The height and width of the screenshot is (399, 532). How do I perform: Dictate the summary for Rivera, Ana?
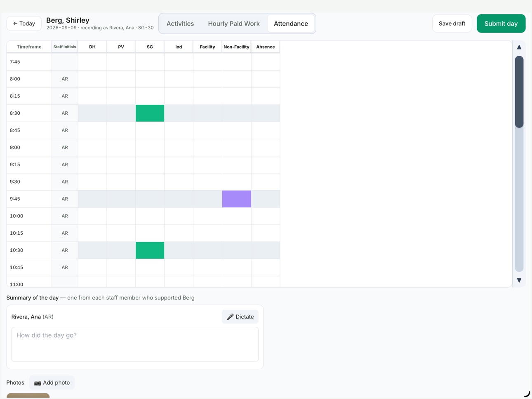[240, 317]
